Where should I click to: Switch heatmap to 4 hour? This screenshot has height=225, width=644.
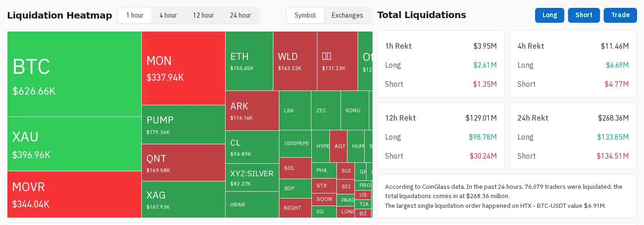pos(168,15)
